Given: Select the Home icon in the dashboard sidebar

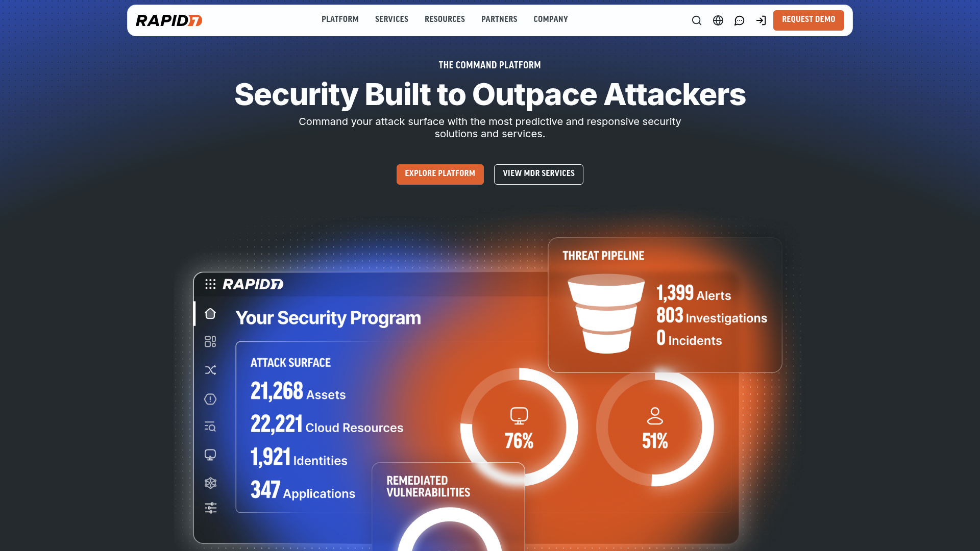Looking at the screenshot, I should (210, 314).
